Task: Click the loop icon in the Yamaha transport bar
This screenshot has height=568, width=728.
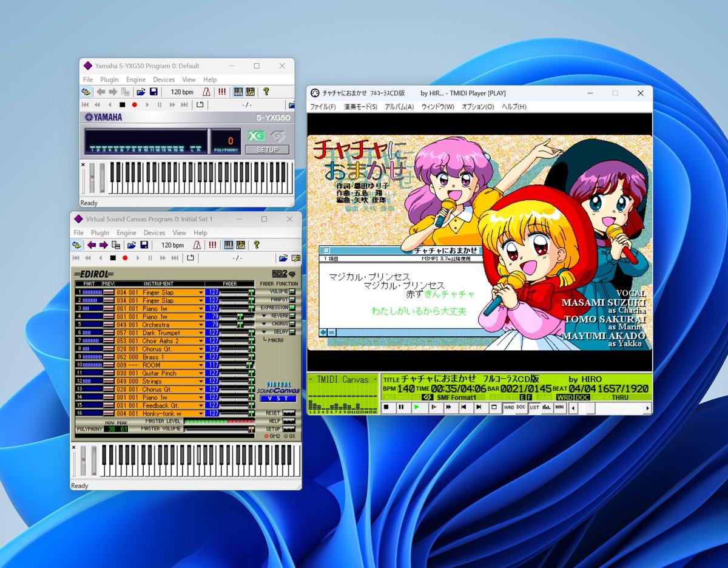Action: click(x=200, y=104)
